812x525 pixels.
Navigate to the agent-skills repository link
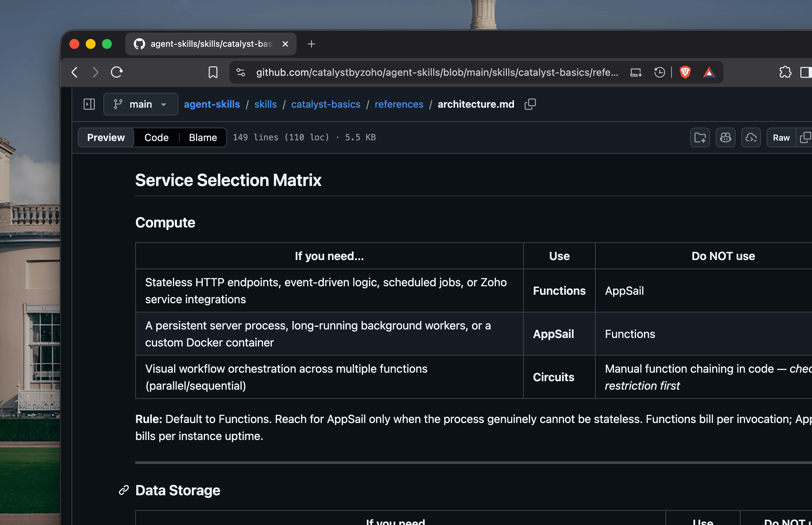pos(212,104)
